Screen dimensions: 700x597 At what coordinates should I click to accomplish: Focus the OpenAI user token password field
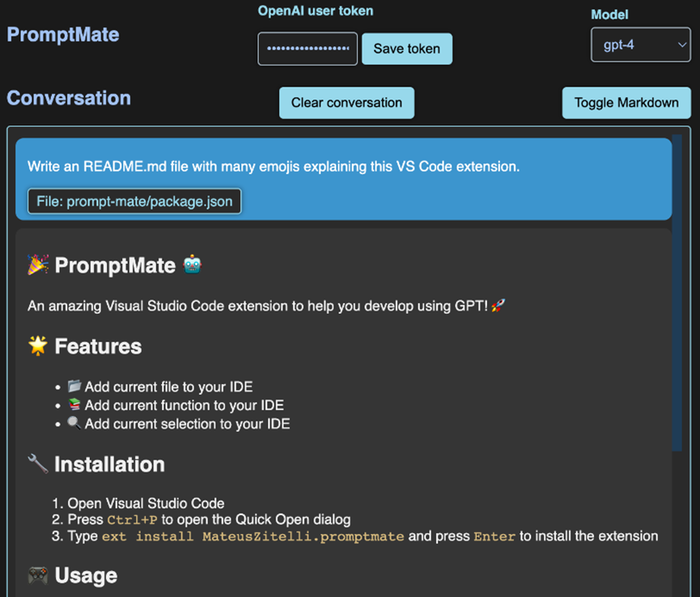[x=308, y=49]
